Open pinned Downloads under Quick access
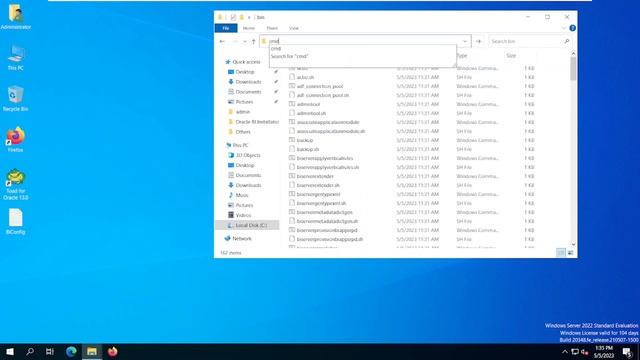 [248, 82]
